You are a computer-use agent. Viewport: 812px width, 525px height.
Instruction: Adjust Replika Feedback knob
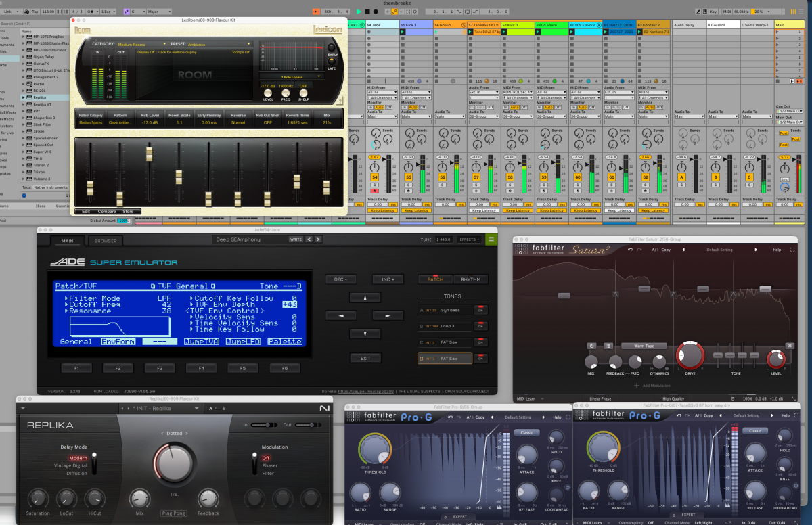click(208, 499)
